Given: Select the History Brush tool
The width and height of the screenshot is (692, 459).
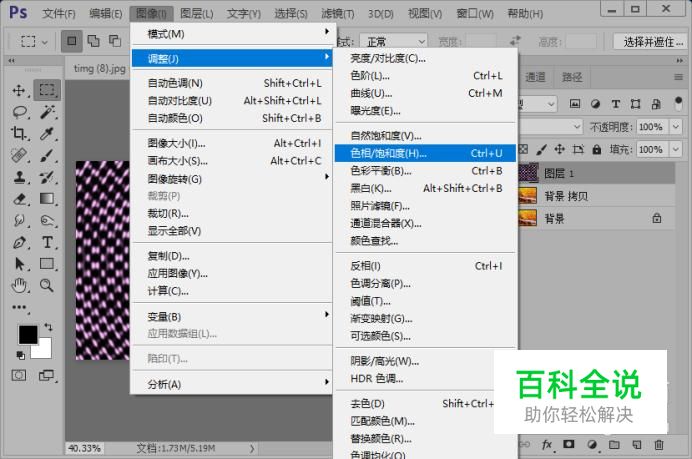Looking at the screenshot, I should coord(47,177).
